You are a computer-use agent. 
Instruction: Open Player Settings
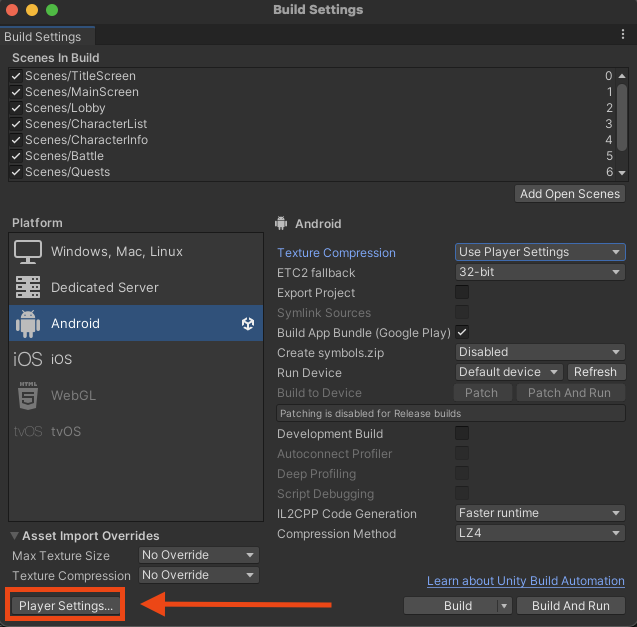65,606
